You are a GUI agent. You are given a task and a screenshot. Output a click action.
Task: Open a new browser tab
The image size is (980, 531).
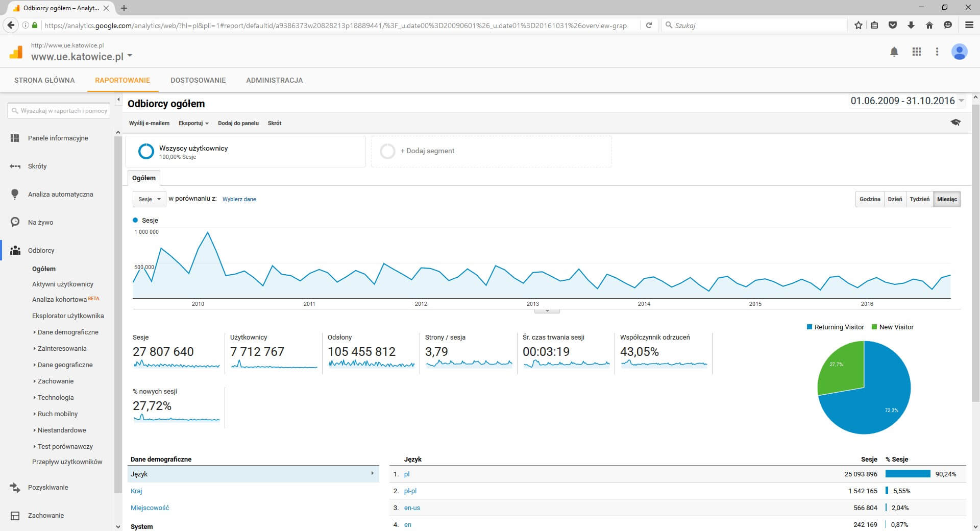pyautogui.click(x=124, y=8)
